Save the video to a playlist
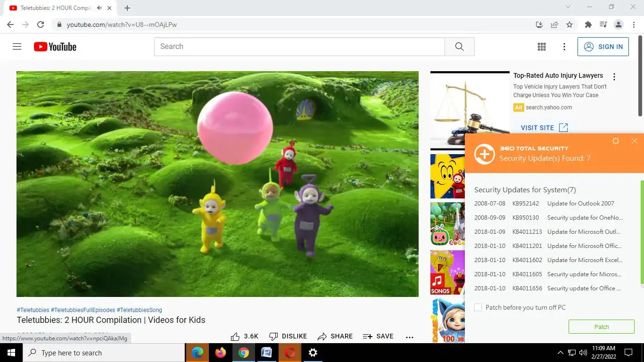 pyautogui.click(x=378, y=336)
